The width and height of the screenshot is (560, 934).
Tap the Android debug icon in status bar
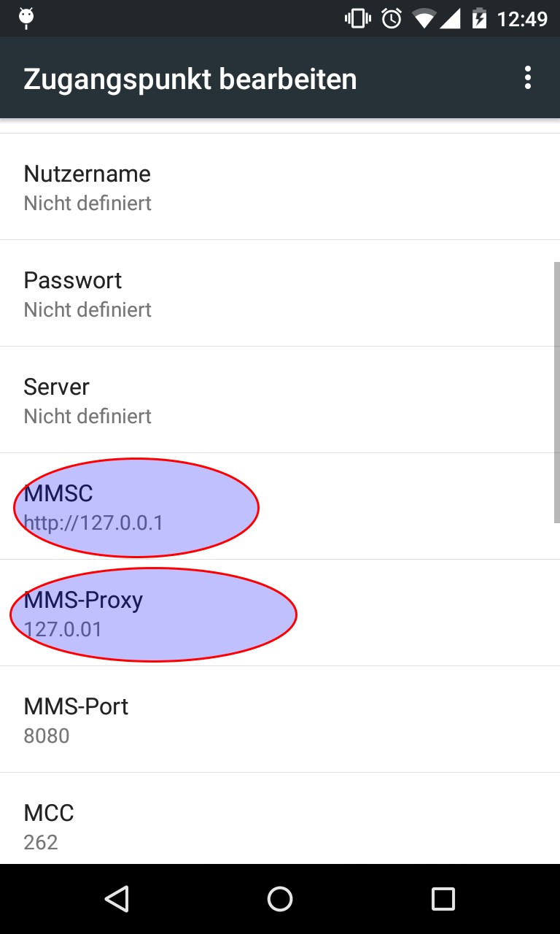27,18
